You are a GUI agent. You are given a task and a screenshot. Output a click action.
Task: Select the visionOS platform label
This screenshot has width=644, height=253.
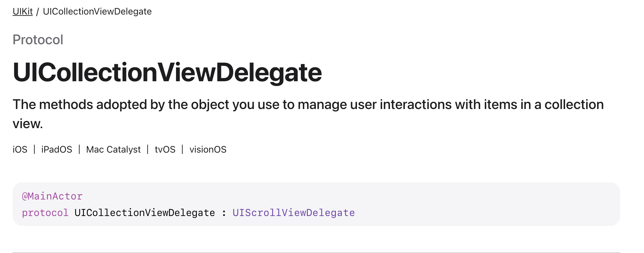point(208,150)
